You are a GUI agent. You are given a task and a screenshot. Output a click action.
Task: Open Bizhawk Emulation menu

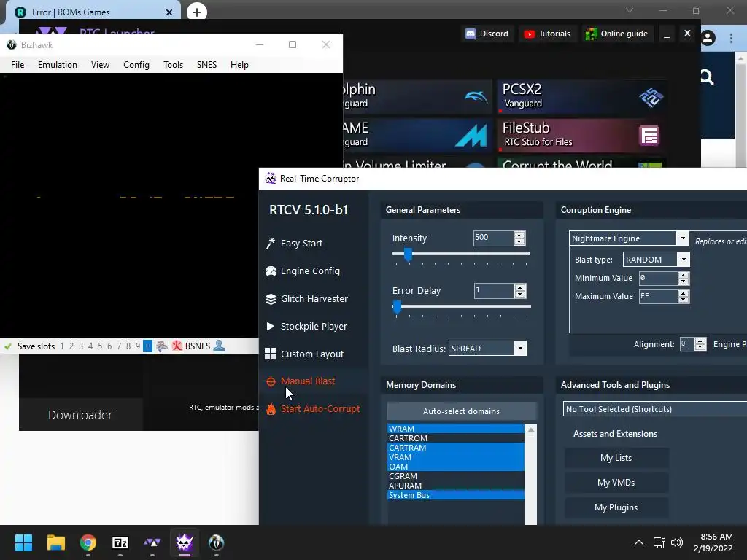coord(58,65)
